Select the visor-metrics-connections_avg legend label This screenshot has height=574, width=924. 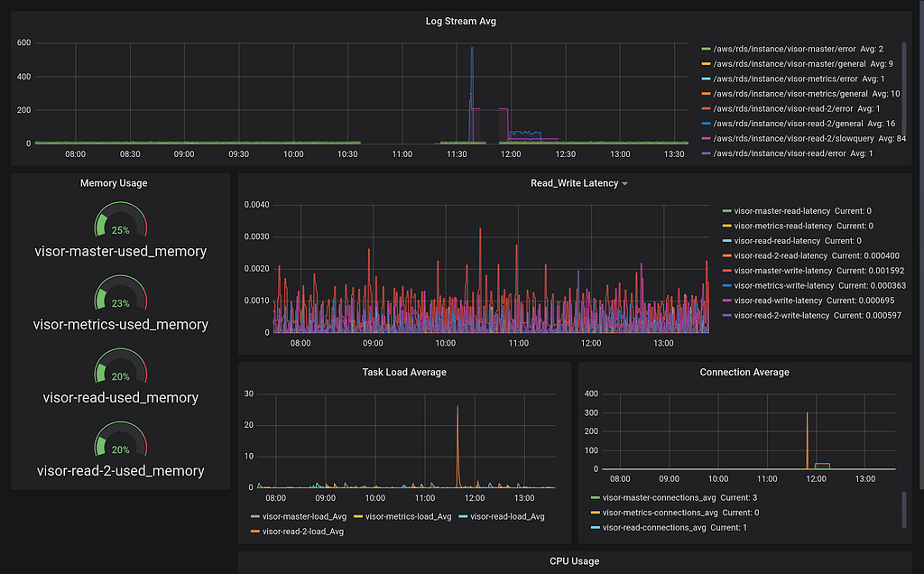click(x=660, y=513)
